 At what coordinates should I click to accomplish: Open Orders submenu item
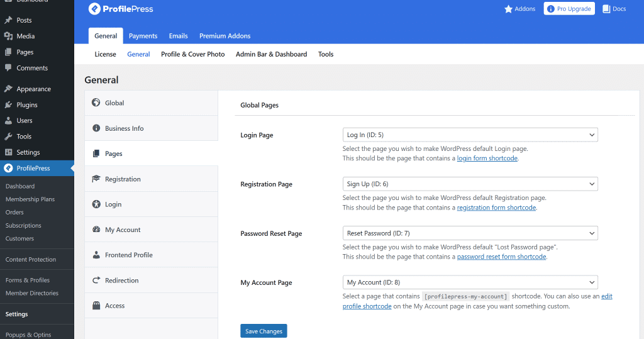tap(14, 213)
